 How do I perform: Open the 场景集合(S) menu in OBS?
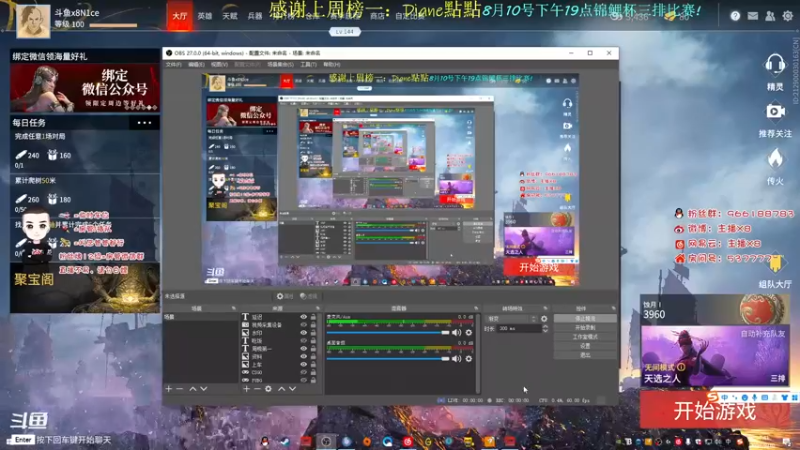[x=280, y=64]
